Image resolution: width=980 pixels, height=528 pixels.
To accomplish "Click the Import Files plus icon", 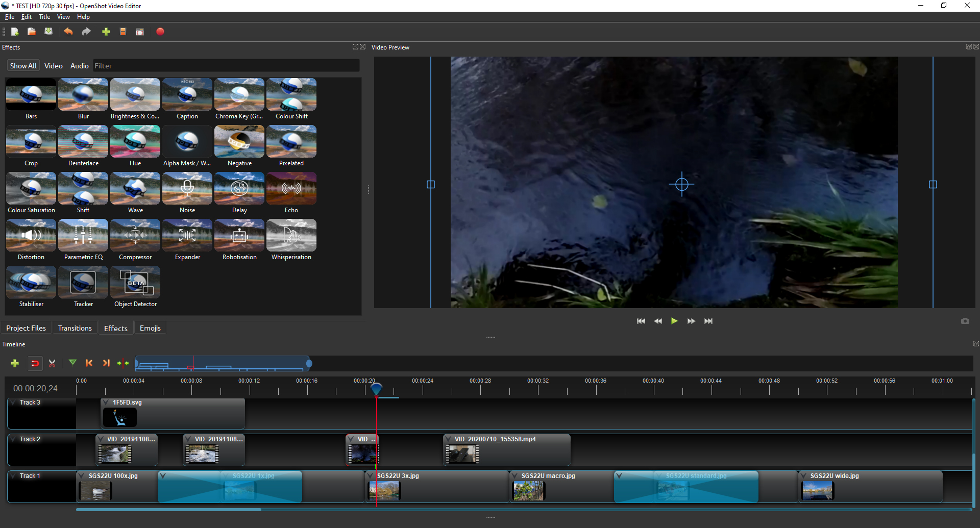I will point(106,32).
